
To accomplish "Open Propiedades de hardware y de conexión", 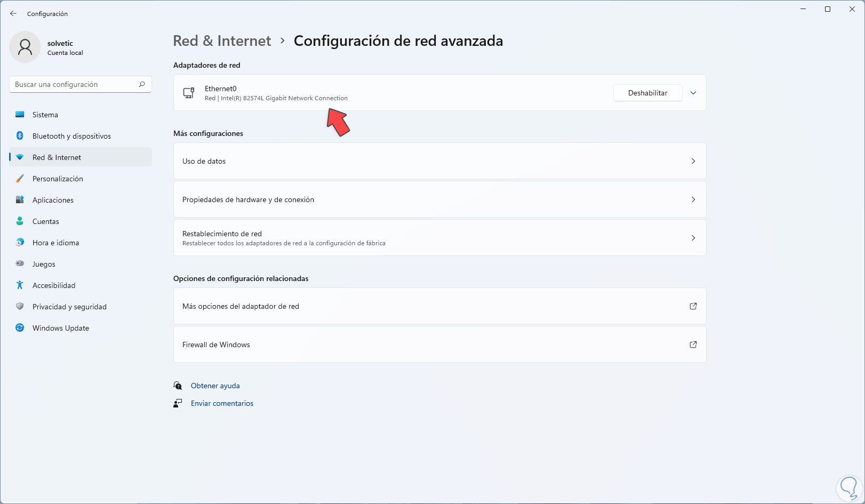I will pyautogui.click(x=440, y=199).
